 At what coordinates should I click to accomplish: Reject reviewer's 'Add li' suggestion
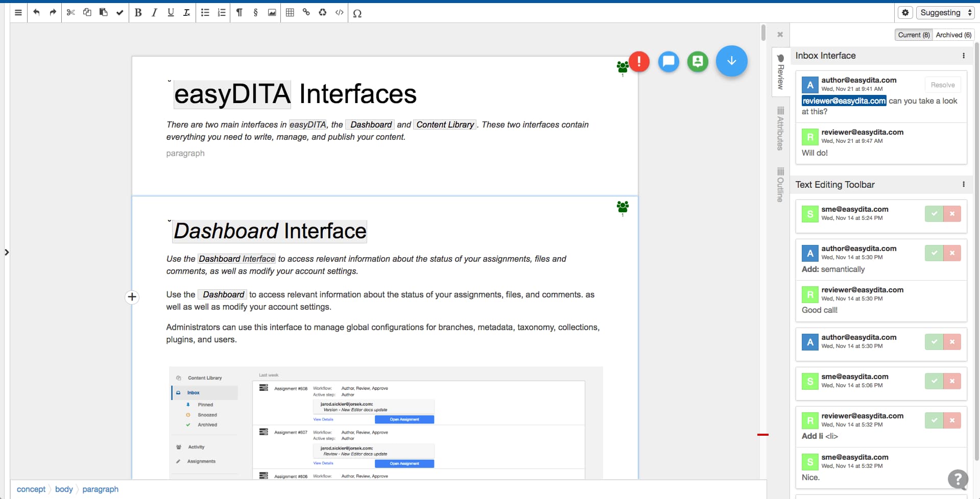[952, 420]
